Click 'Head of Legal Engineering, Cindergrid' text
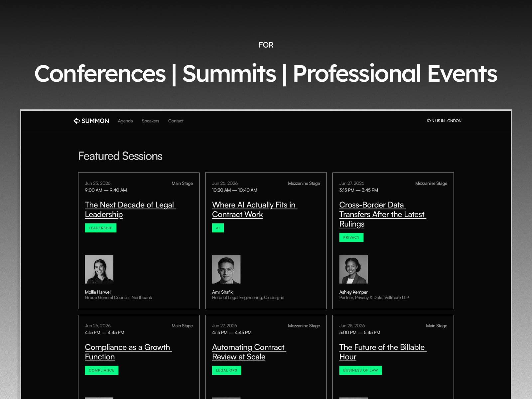Screen dimensions: 532x399 248,298
